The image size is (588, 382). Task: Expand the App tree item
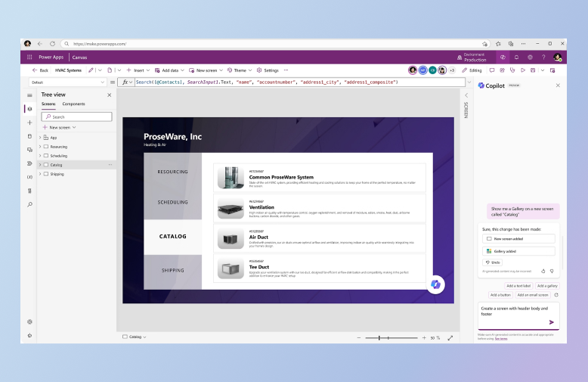point(40,138)
